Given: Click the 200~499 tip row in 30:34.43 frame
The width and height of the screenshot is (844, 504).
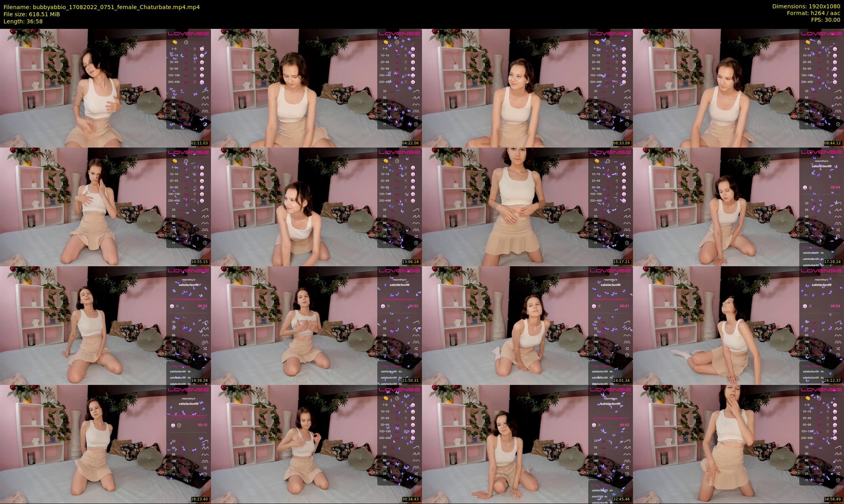Looking at the screenshot, I should [x=385, y=438].
